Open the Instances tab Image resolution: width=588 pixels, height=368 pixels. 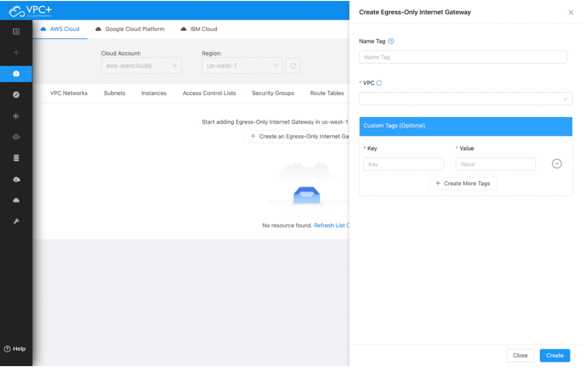pyautogui.click(x=154, y=93)
